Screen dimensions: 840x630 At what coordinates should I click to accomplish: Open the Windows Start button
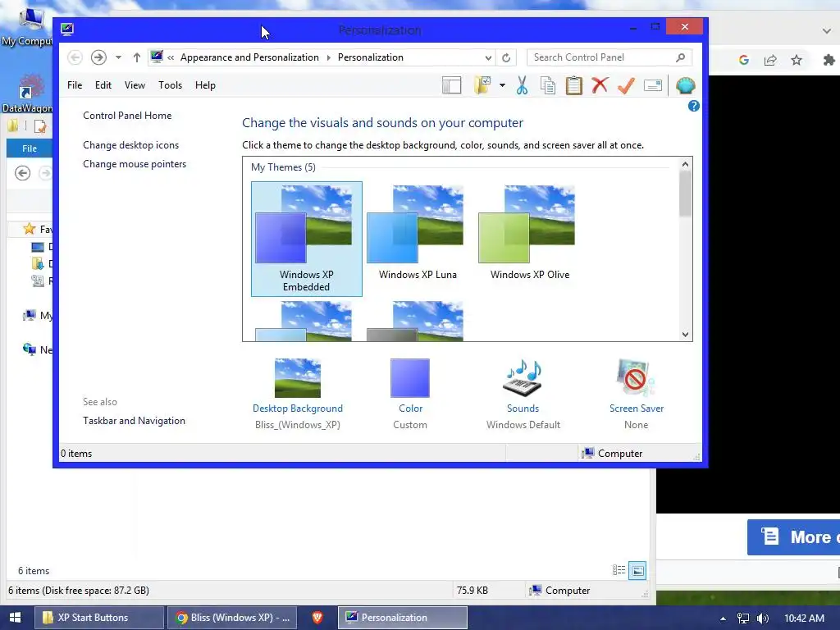tap(15, 618)
